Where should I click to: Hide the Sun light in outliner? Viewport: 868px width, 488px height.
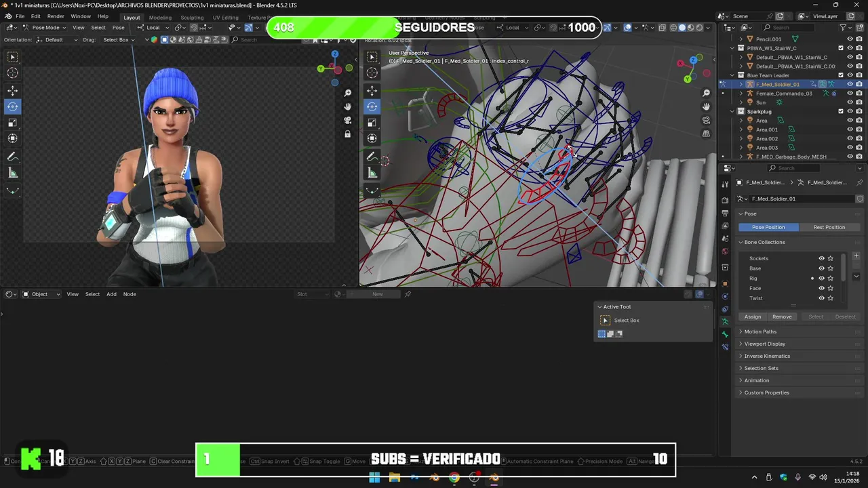[x=850, y=102]
